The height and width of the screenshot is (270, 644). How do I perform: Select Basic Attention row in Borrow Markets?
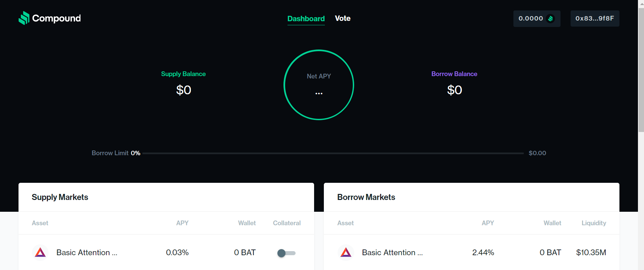pyautogui.click(x=472, y=252)
